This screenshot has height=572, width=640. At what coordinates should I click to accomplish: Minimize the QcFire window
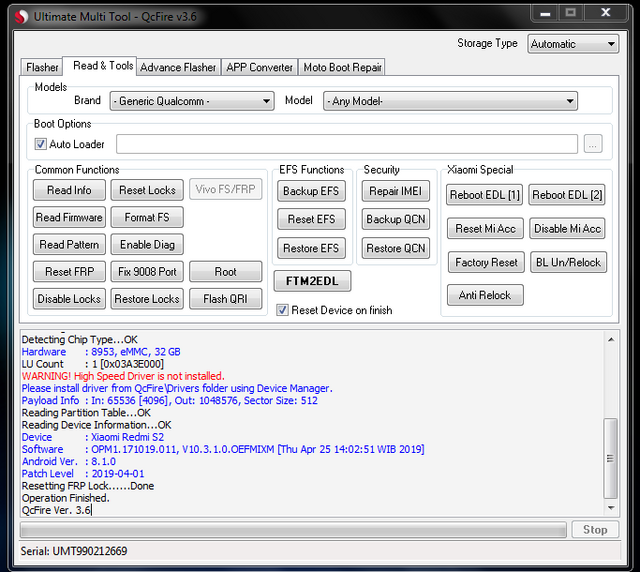[x=545, y=13]
